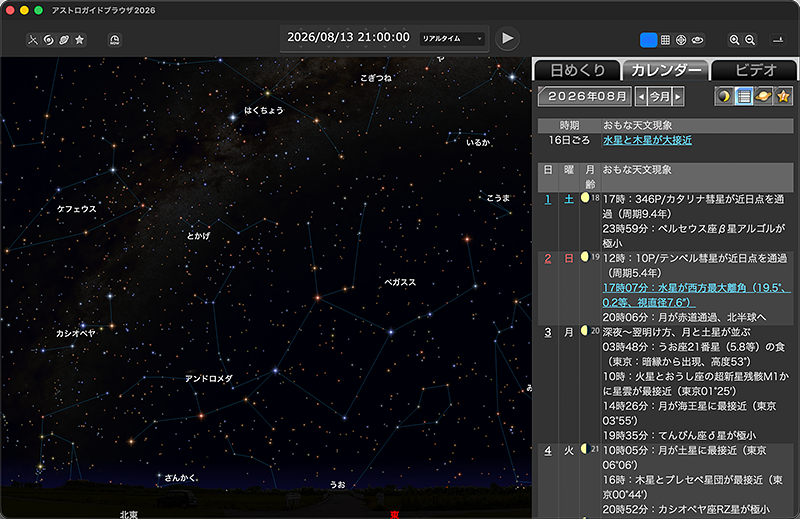This screenshot has width=800, height=519.
Task: Click the date and time field
Action: (x=348, y=38)
